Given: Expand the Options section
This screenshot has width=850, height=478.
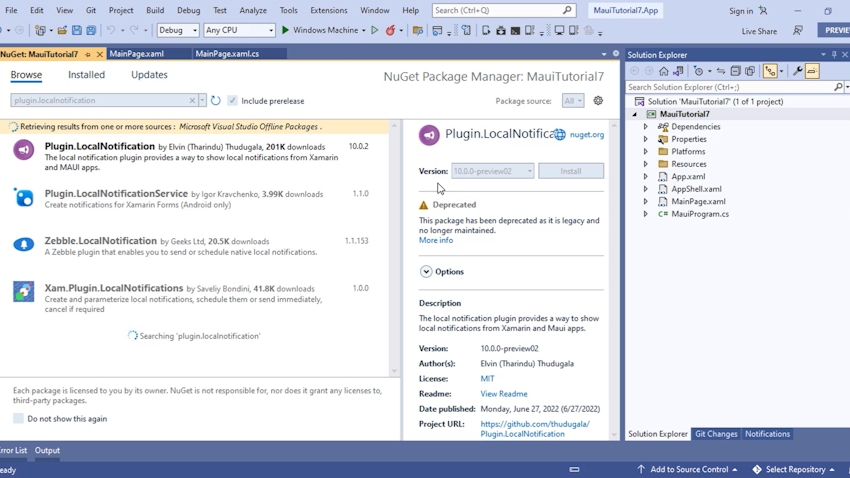Looking at the screenshot, I should [x=426, y=272].
